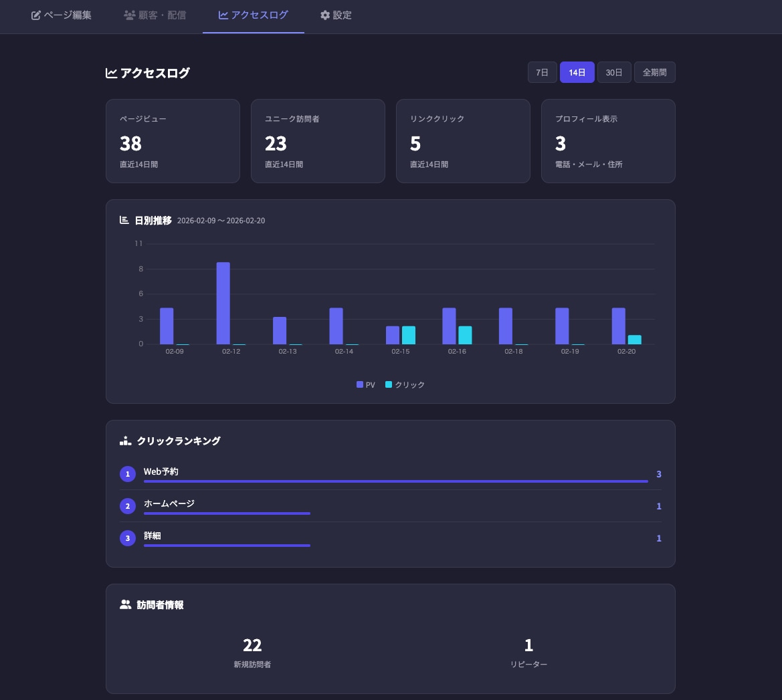This screenshot has height=700, width=782.
Task: Click the ページビュー stat card
Action: [173, 141]
